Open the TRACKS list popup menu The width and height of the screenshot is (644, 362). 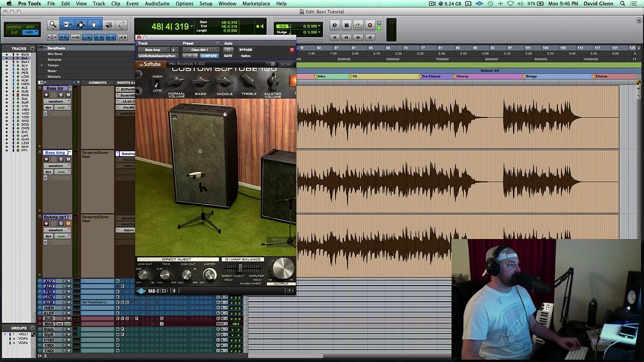(32, 49)
